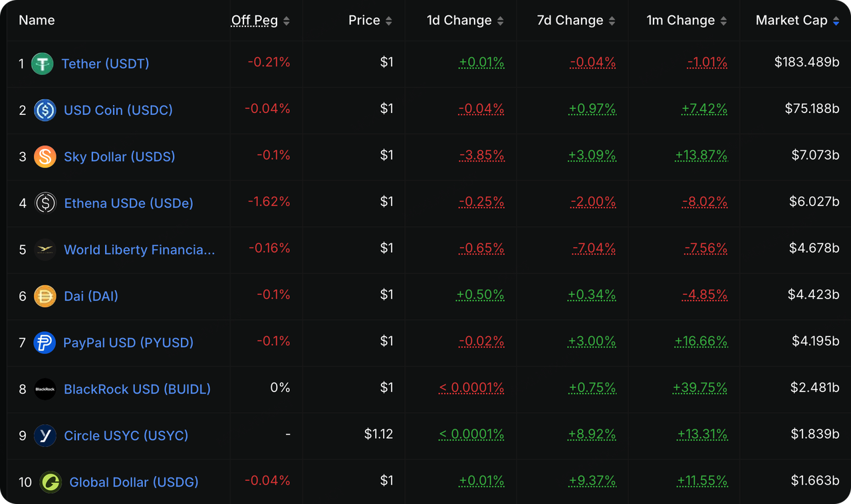Sort by 7d Change column
The image size is (851, 504).
click(x=576, y=21)
